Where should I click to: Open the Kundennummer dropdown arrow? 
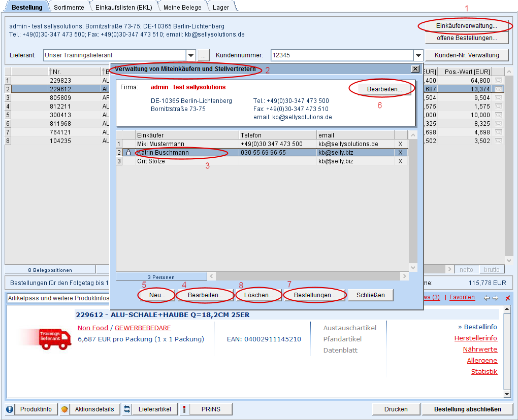click(x=418, y=55)
